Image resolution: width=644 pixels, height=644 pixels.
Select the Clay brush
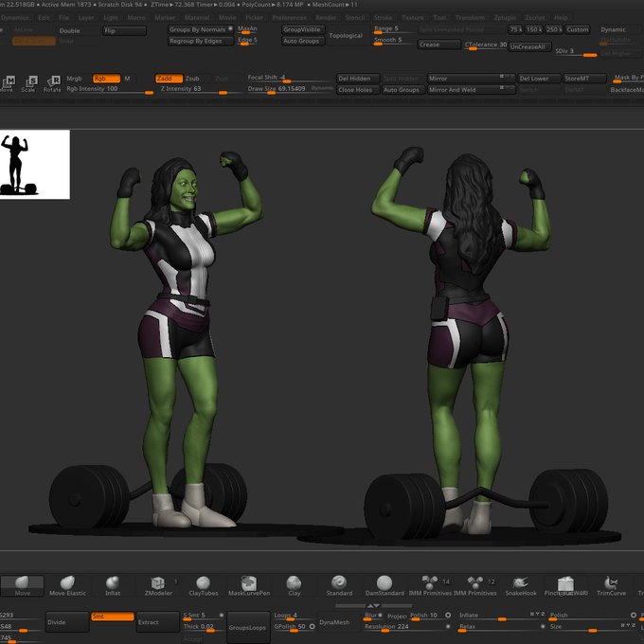click(295, 585)
